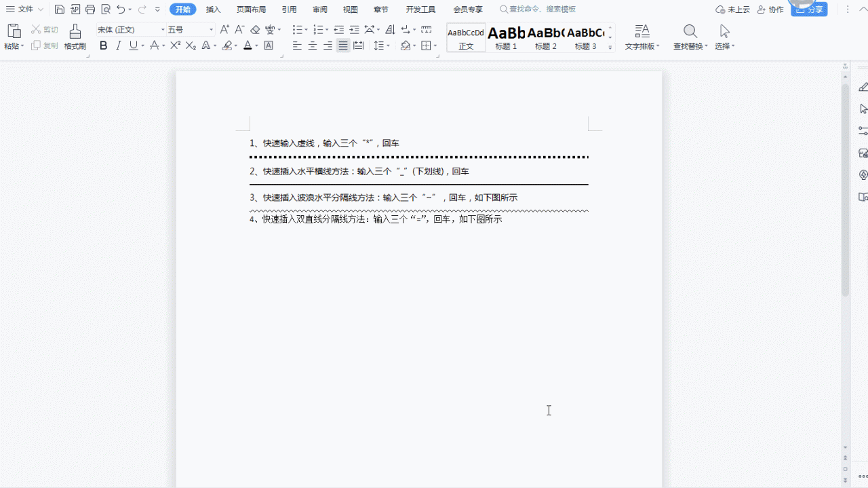Apply superscript with the X² icon
This screenshot has width=868, height=488.
point(175,45)
